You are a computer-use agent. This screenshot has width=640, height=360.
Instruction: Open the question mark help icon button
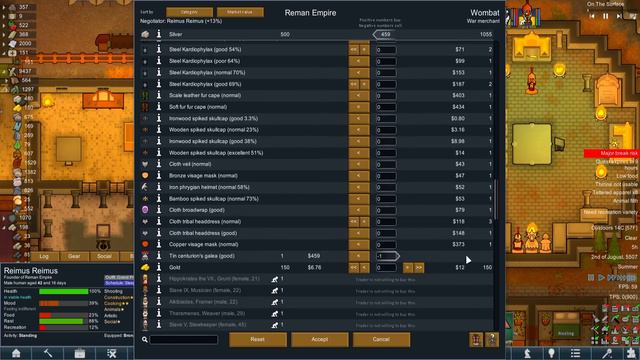[492, 340]
